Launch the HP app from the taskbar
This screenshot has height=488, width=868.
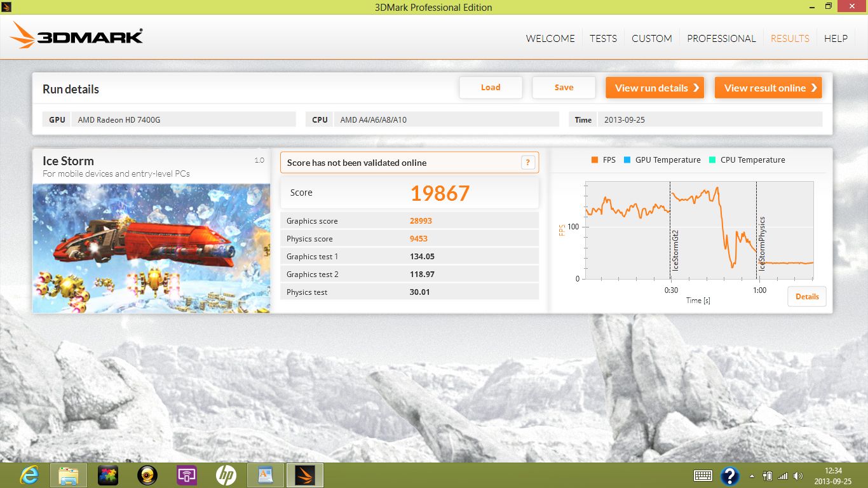click(x=226, y=475)
